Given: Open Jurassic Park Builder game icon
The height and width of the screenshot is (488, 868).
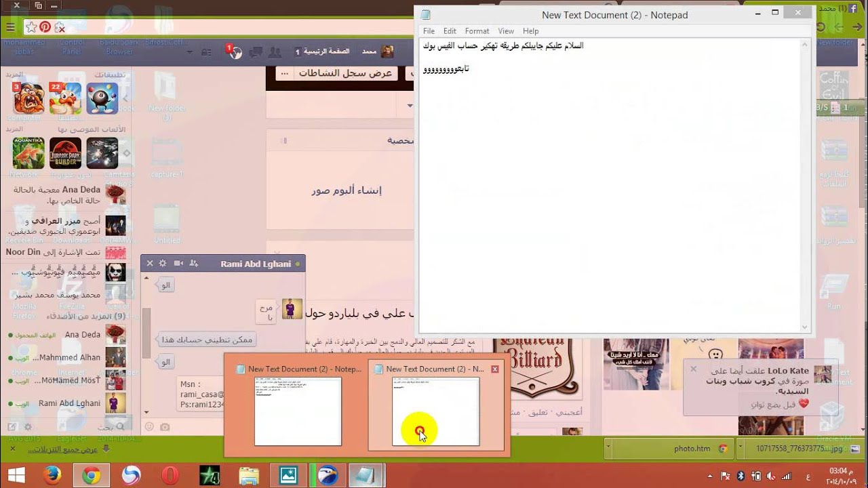Looking at the screenshot, I should coord(65,153).
